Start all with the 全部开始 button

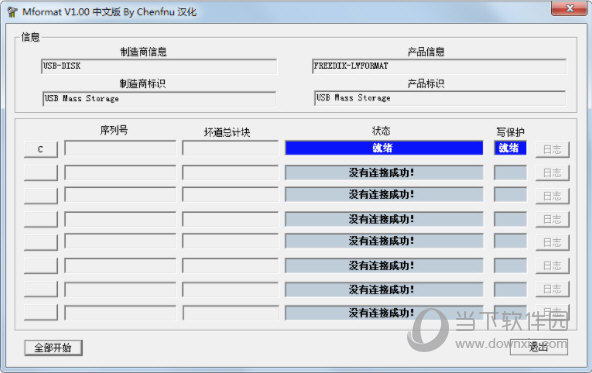53,348
